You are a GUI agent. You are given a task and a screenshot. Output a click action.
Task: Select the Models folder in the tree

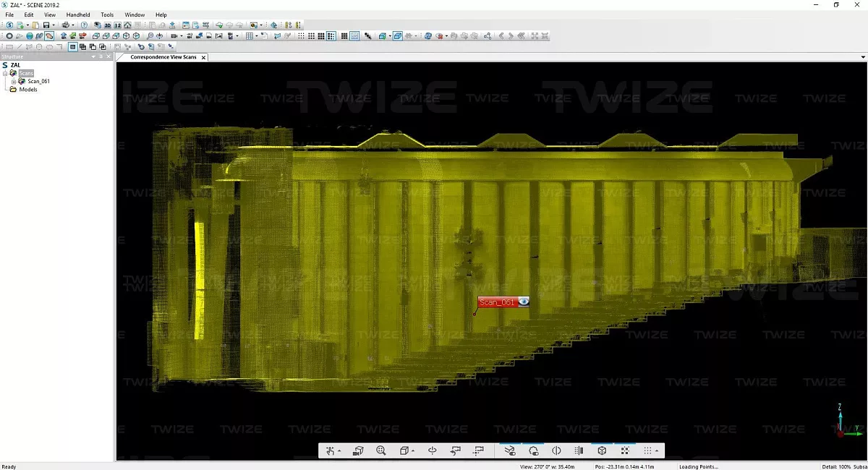pos(28,90)
